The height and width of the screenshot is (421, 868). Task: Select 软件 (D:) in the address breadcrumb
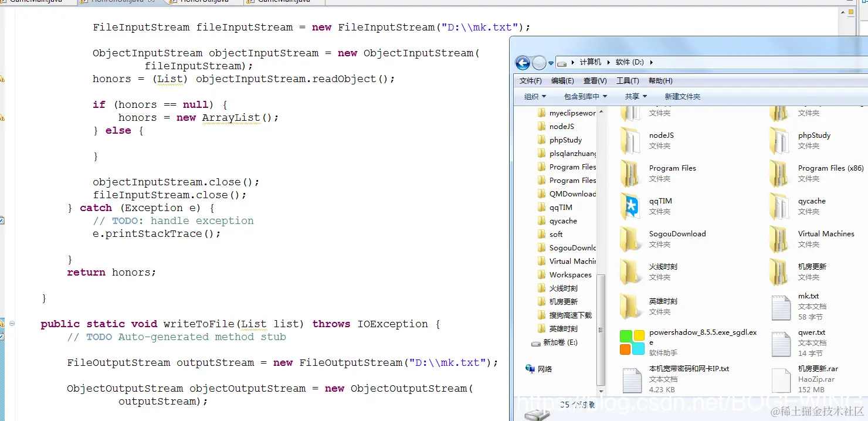(630, 62)
